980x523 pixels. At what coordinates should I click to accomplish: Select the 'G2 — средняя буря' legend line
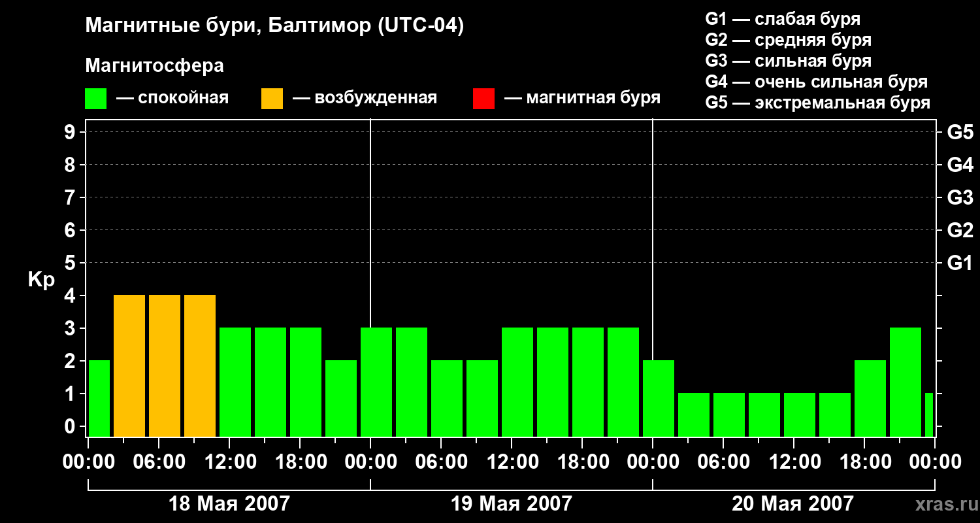coord(789,40)
